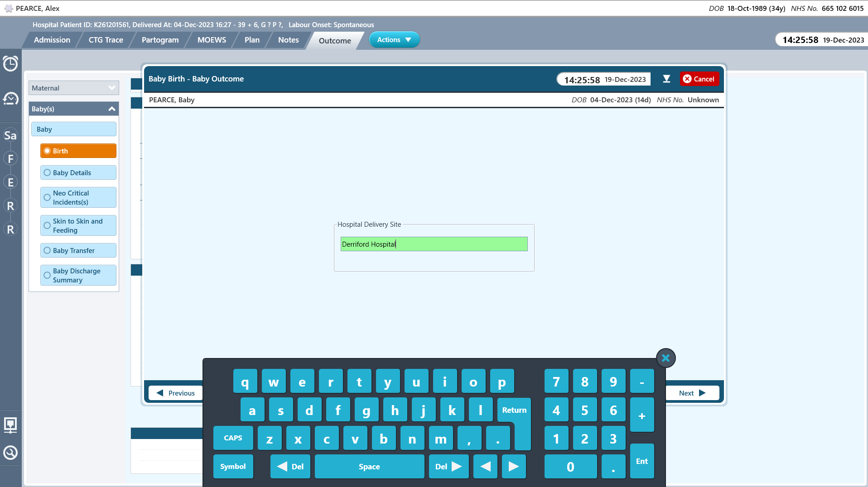
Task: Switch to the Partogram tab
Action: point(160,40)
